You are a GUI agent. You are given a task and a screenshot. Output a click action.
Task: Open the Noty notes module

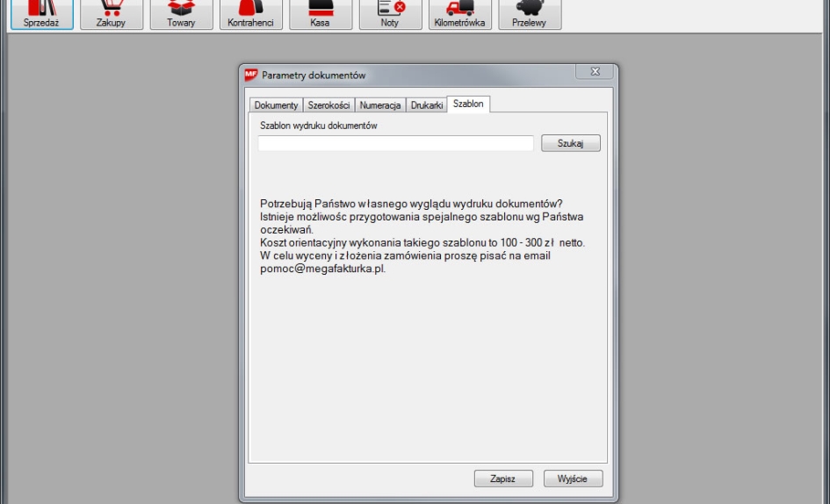(389, 15)
